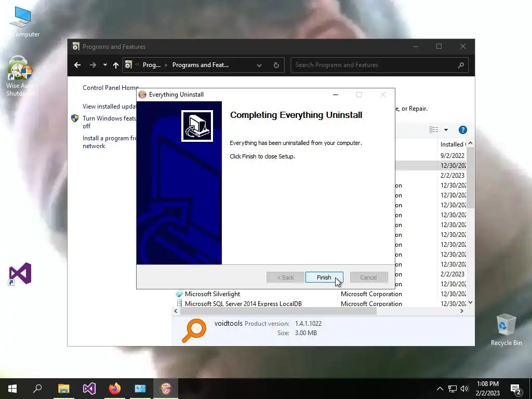
Task: Select Microsoft SQL Server 2014 Express LocalDB
Action: 320,303
